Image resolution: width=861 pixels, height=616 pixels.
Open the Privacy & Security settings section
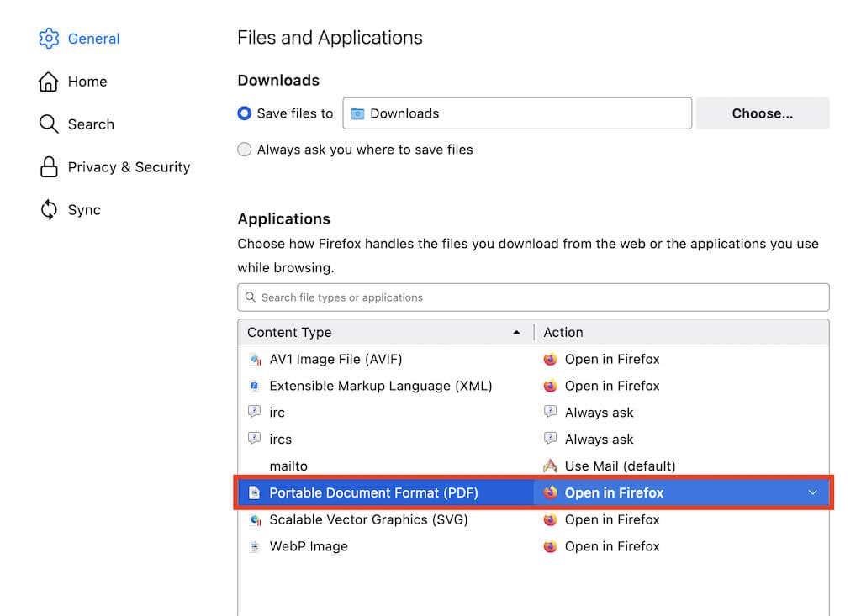tap(129, 167)
